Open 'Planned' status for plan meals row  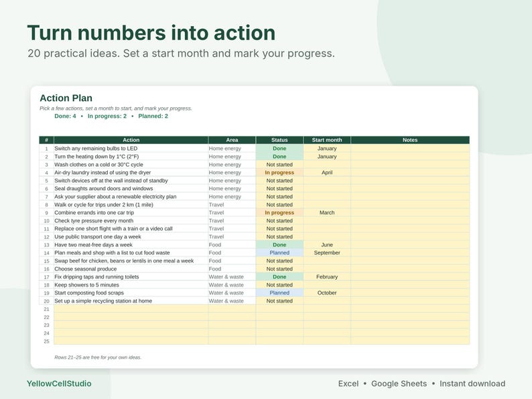pos(279,253)
